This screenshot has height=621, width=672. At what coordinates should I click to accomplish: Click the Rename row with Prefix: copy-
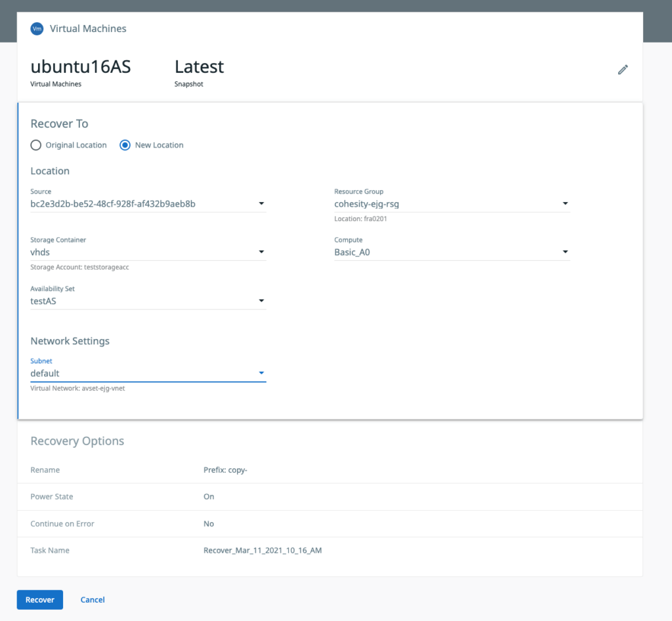pos(330,470)
